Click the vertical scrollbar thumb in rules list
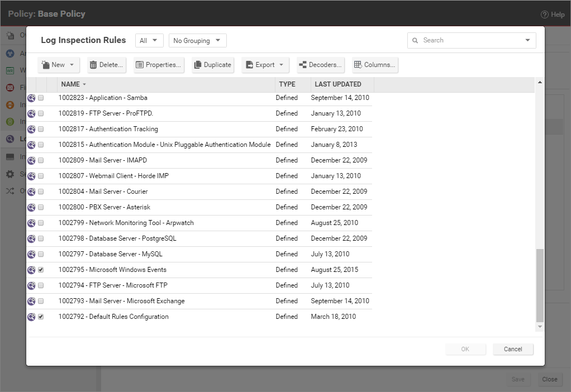 (x=539, y=285)
